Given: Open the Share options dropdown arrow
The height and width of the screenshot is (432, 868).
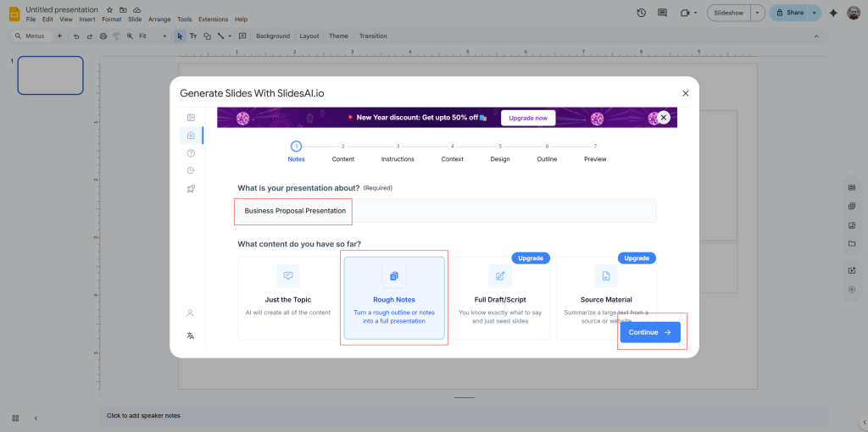Looking at the screenshot, I should 815,13.
